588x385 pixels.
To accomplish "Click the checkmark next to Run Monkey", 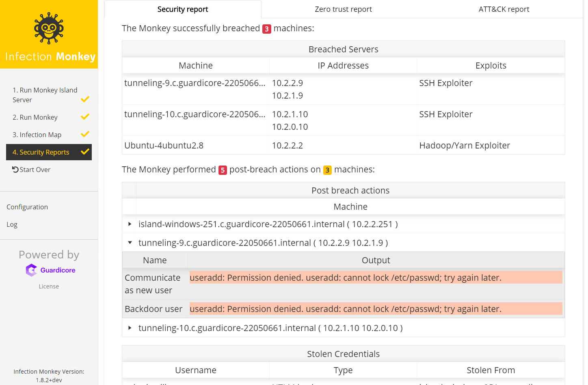I will (85, 117).
